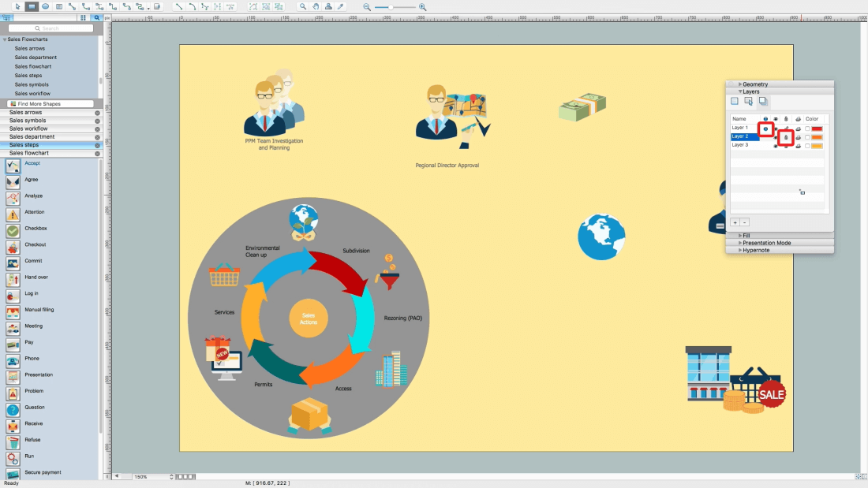Viewport: 868px width, 488px height.
Task: Select the ellipse drawing tool
Action: (x=46, y=6)
